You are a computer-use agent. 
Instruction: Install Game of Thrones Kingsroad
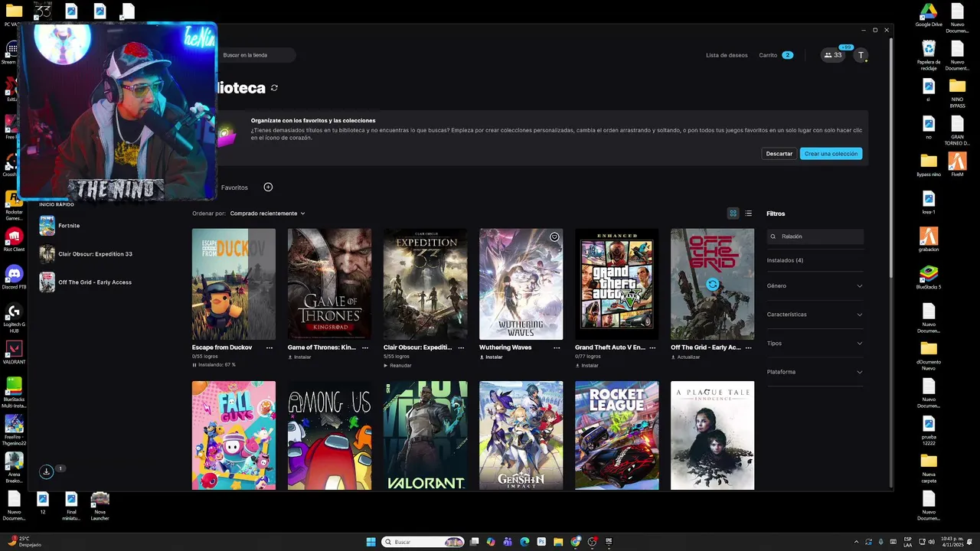click(299, 357)
